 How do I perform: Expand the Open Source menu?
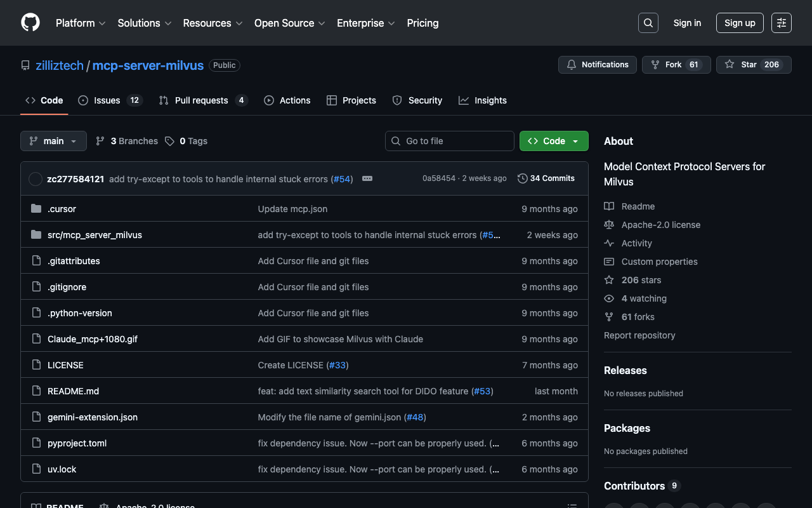pyautogui.click(x=289, y=23)
